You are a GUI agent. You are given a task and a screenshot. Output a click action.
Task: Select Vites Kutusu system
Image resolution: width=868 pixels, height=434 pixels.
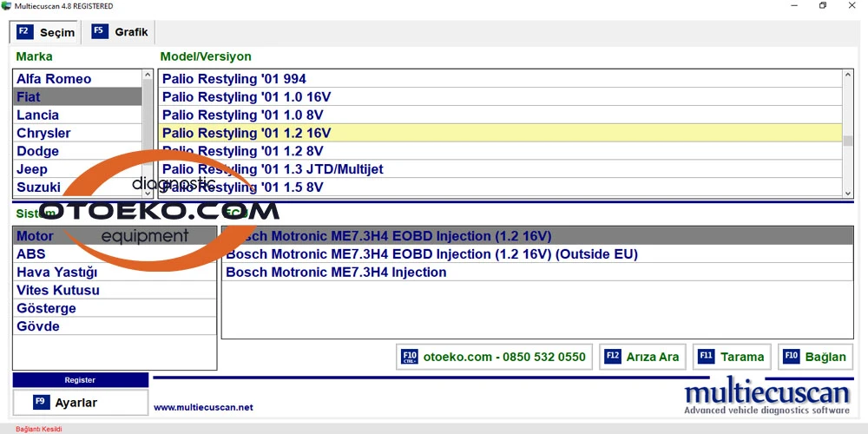(x=115, y=290)
